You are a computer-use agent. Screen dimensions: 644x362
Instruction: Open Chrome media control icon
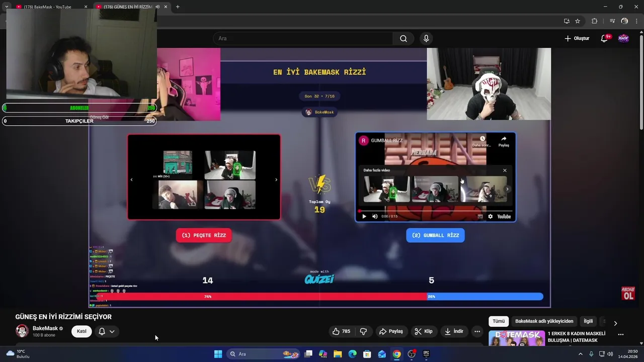[612, 21]
